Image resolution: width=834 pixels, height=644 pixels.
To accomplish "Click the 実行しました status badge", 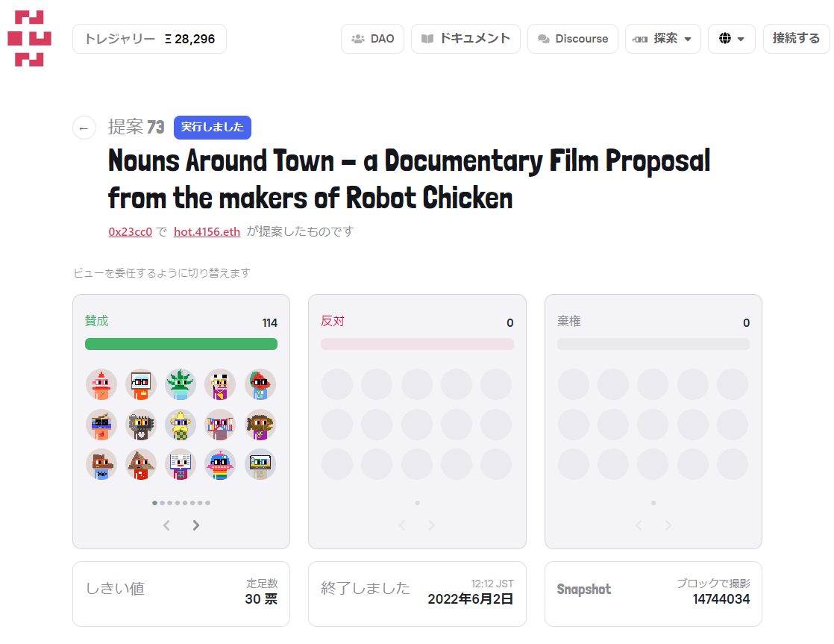I will point(212,127).
